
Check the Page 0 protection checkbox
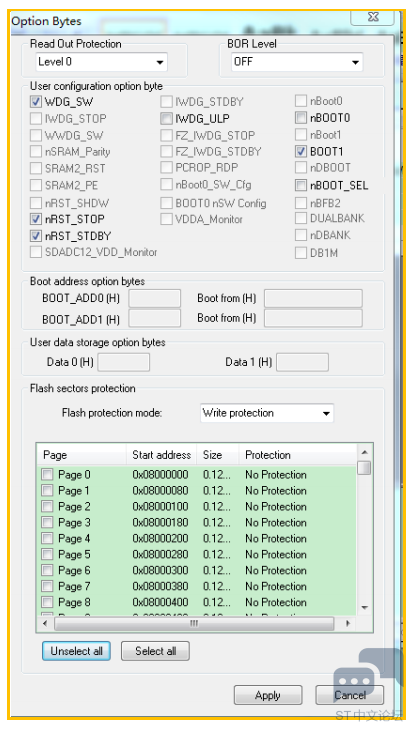coord(47,475)
